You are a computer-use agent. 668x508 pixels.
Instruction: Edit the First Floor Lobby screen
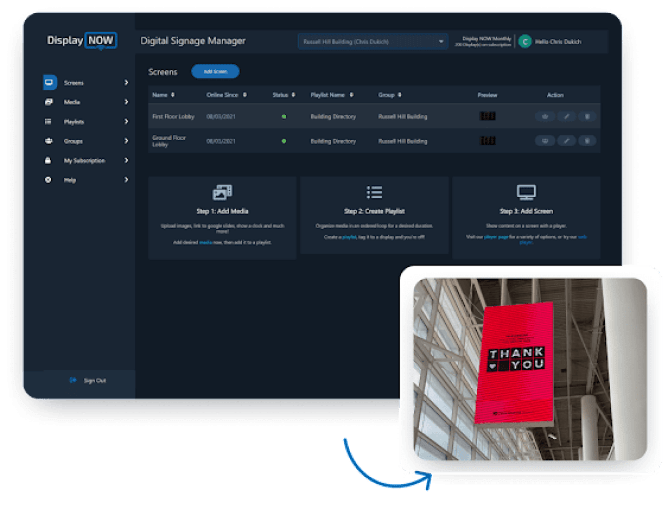coord(566,116)
